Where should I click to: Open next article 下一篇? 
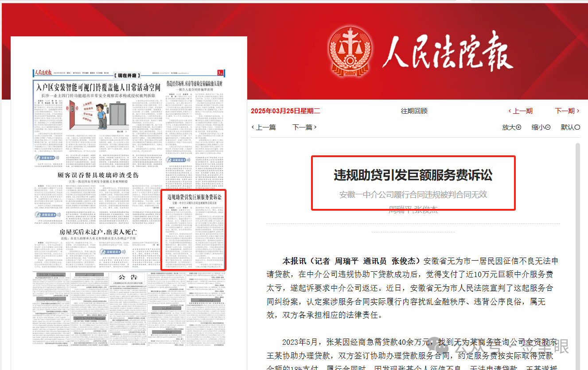coord(305,127)
